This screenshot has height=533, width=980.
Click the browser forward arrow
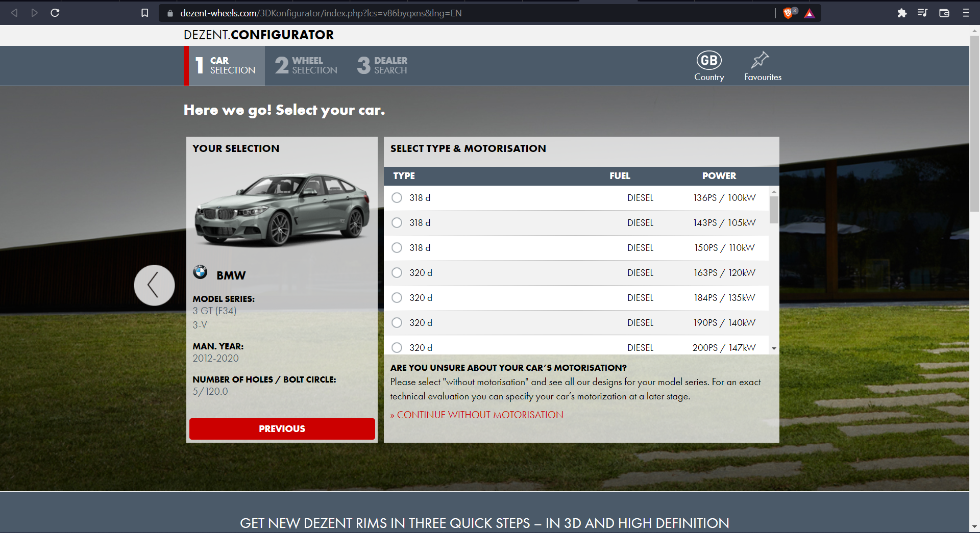pos(34,13)
